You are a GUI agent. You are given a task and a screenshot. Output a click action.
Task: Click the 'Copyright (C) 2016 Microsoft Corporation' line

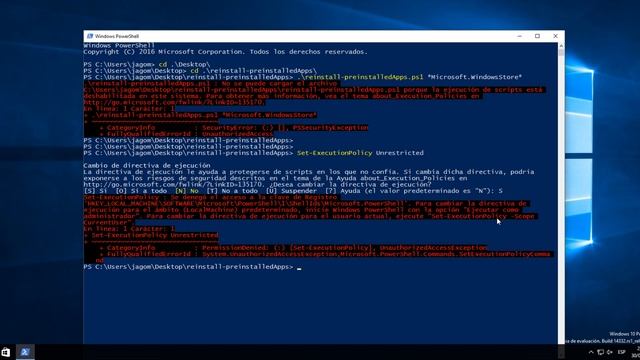click(x=225, y=52)
